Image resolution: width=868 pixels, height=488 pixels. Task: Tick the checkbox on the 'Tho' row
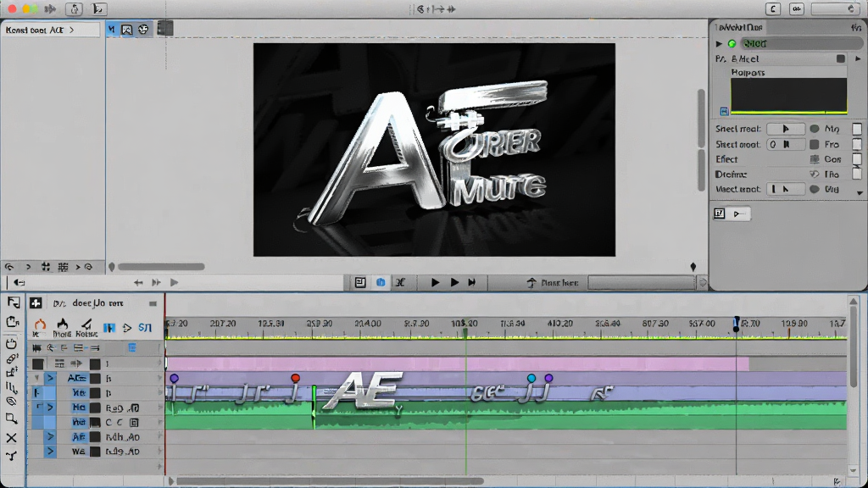point(857,175)
